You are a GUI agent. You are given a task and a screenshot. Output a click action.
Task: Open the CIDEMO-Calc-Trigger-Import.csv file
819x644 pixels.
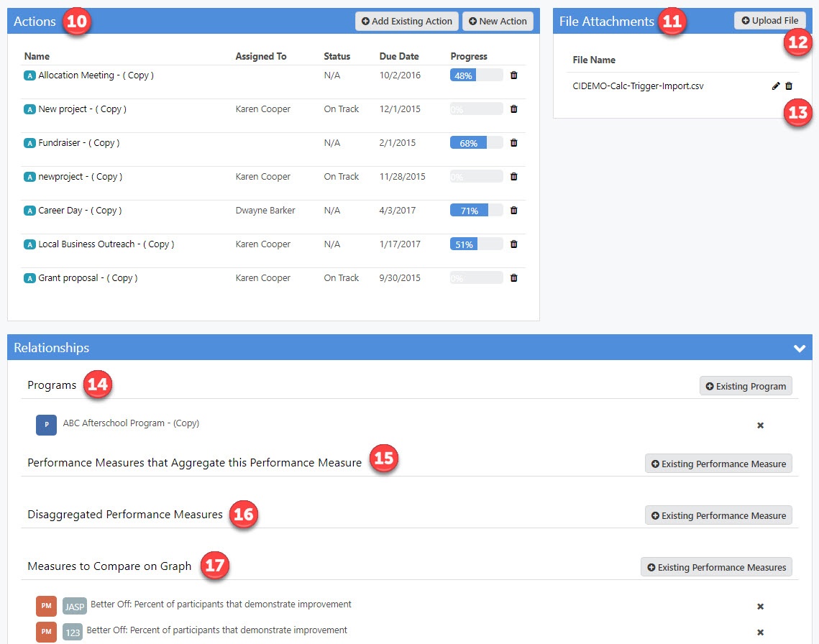[x=638, y=86]
